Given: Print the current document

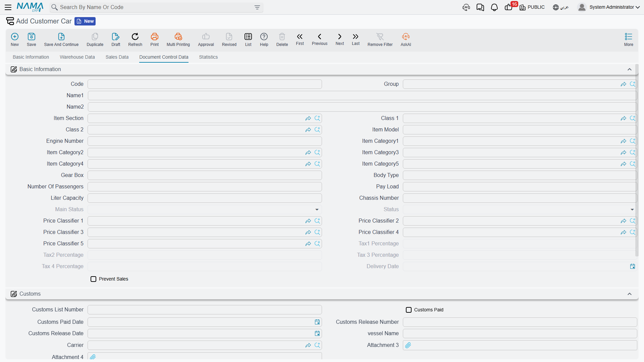Looking at the screenshot, I should [155, 40].
